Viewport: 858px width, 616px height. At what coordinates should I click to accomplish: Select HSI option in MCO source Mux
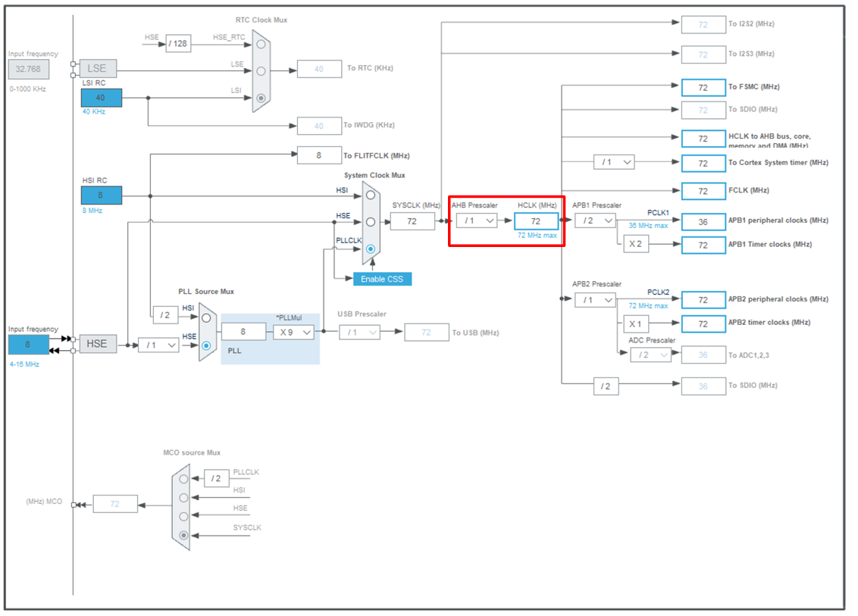pyautogui.click(x=183, y=498)
